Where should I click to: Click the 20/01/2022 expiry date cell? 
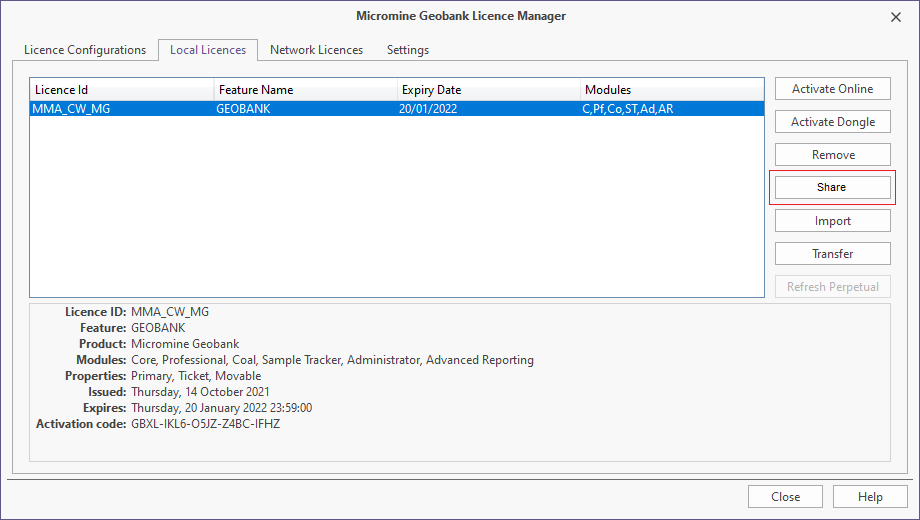coord(428,109)
